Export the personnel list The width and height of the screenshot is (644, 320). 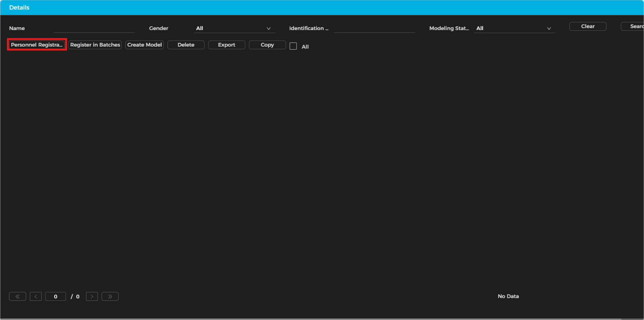(226, 45)
